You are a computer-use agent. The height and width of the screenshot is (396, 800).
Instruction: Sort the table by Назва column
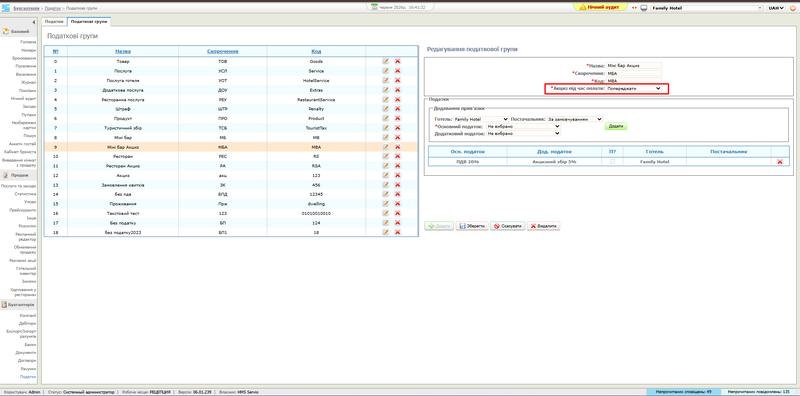pos(122,51)
